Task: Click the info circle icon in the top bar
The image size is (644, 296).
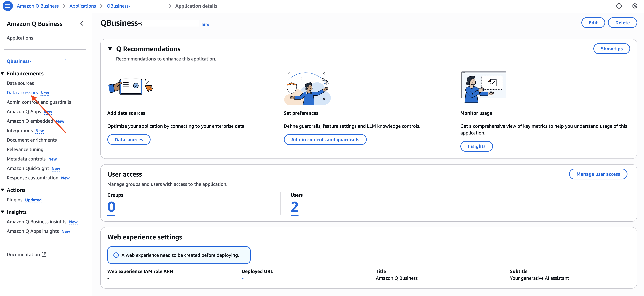Action: [619, 6]
